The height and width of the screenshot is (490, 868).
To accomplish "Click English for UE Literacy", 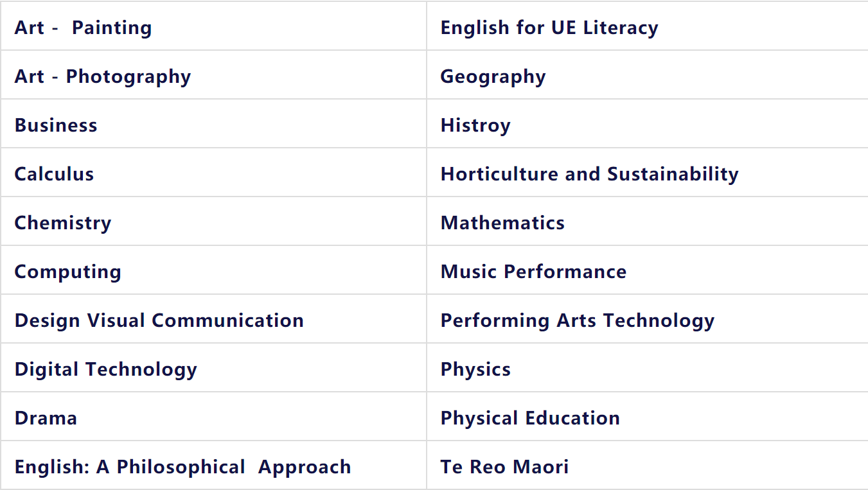I will (x=549, y=28).
